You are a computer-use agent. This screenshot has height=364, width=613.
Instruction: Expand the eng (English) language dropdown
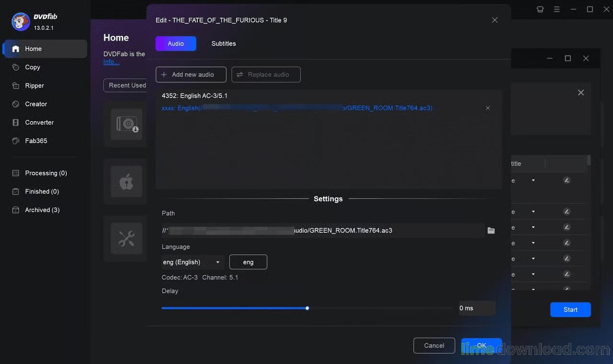coord(193,262)
